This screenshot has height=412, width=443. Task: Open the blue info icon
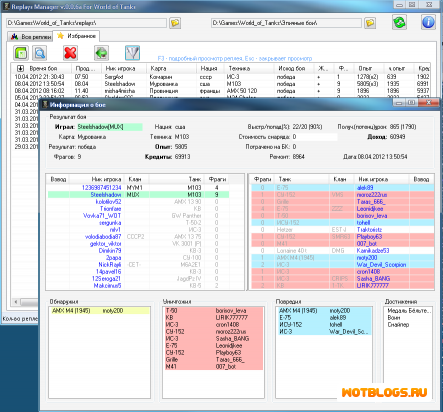[428, 22]
